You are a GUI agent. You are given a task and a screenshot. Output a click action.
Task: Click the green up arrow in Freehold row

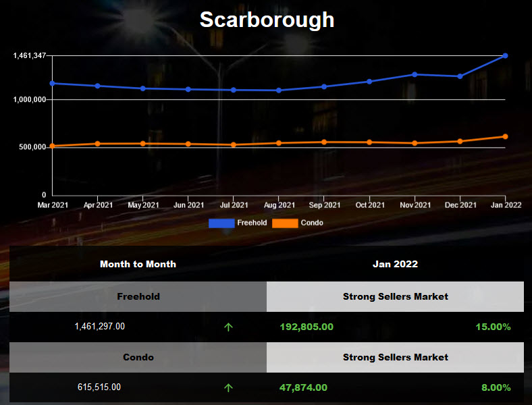[228, 327]
